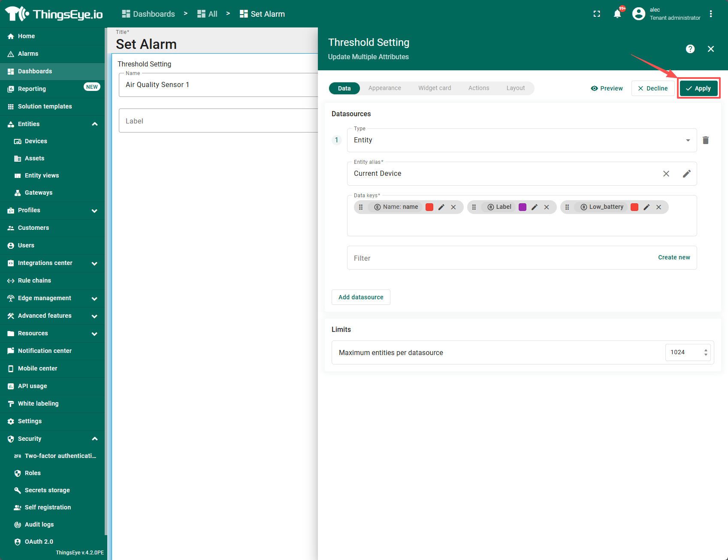Show widget Preview with eye icon
This screenshot has width=728, height=560.
tap(607, 88)
